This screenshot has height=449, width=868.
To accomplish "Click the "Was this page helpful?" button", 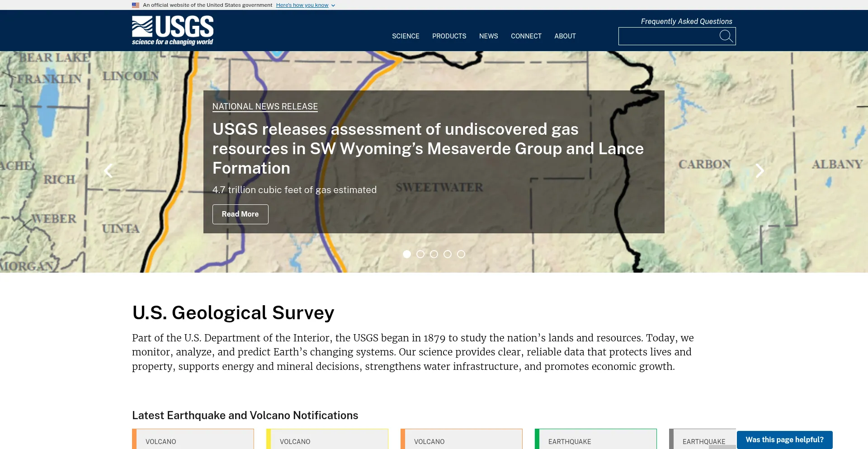I will click(x=784, y=440).
